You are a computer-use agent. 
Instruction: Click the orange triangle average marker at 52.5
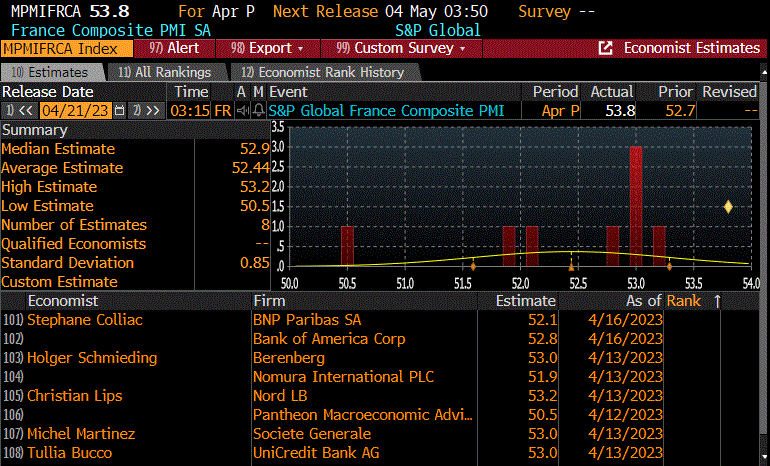[x=571, y=267]
